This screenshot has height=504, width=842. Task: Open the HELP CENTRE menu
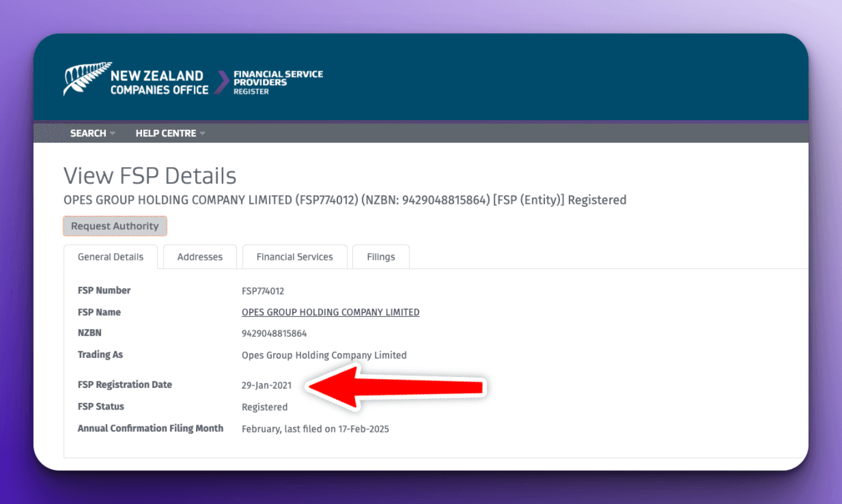tap(165, 134)
